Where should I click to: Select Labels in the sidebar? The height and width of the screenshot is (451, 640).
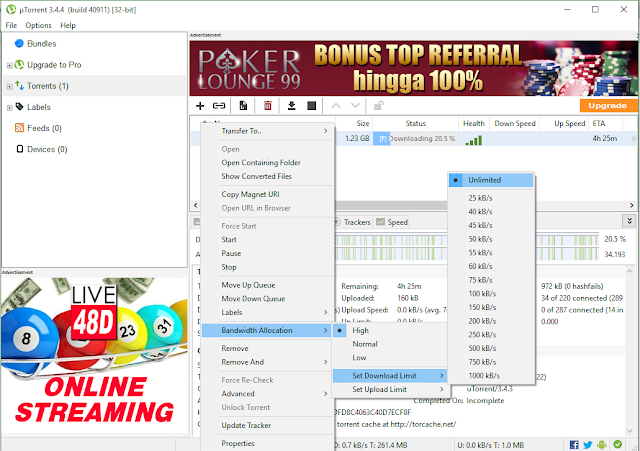coord(39,107)
